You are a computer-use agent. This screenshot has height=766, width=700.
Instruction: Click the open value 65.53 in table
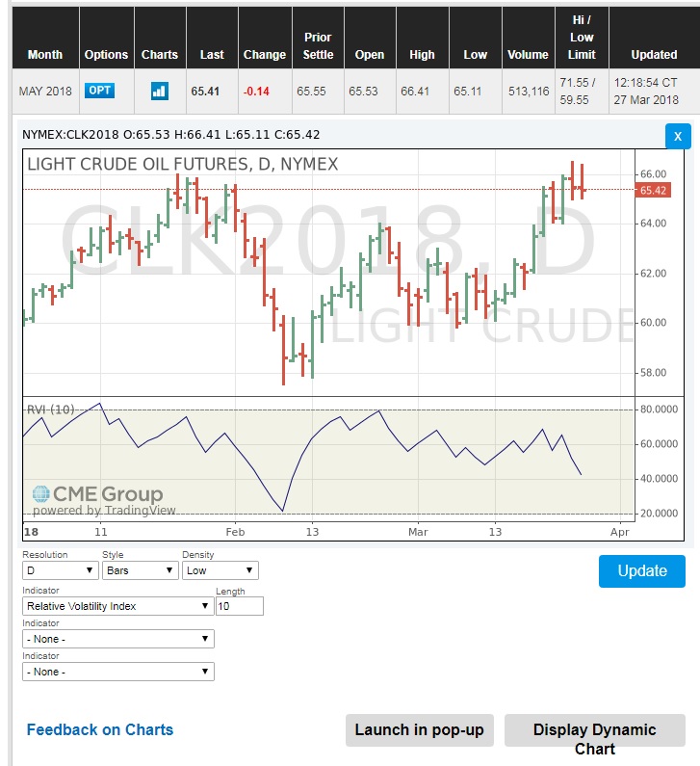point(363,92)
